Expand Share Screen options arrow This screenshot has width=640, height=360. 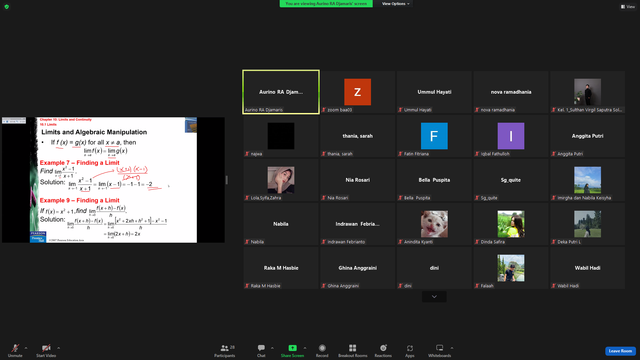pyautogui.click(x=305, y=348)
